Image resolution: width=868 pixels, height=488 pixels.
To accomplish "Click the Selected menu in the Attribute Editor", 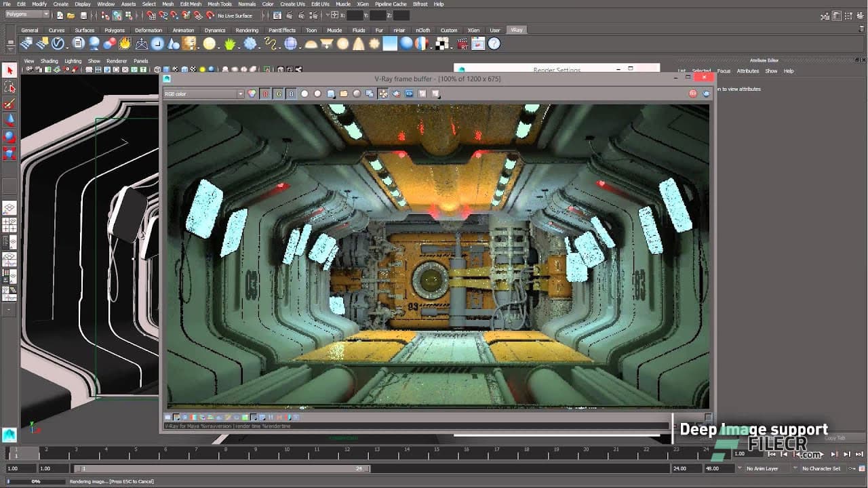I will coord(702,70).
